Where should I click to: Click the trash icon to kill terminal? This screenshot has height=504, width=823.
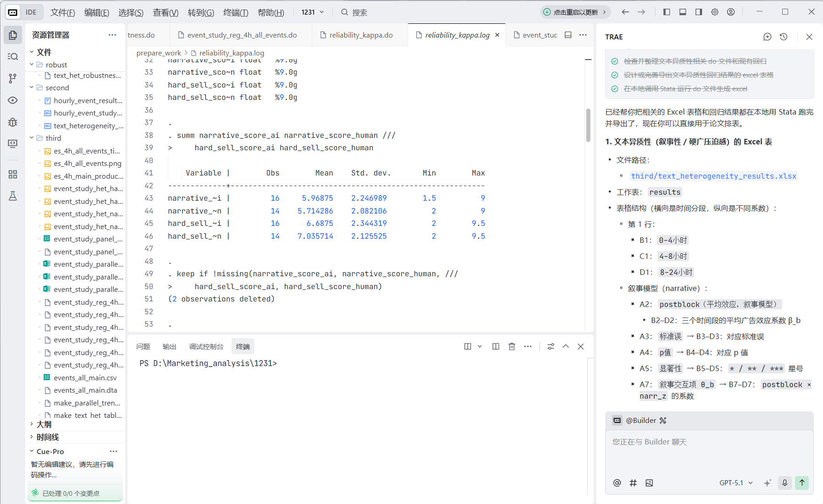coord(512,346)
